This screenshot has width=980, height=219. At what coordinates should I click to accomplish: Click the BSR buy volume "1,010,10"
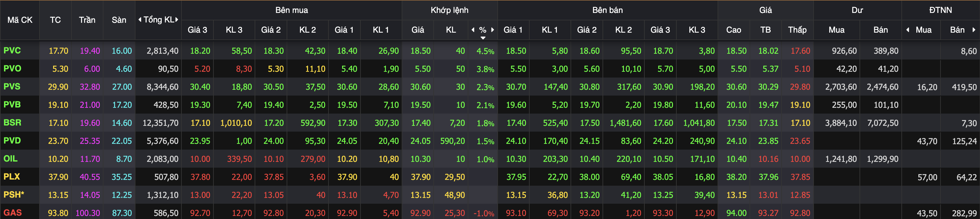click(x=236, y=123)
